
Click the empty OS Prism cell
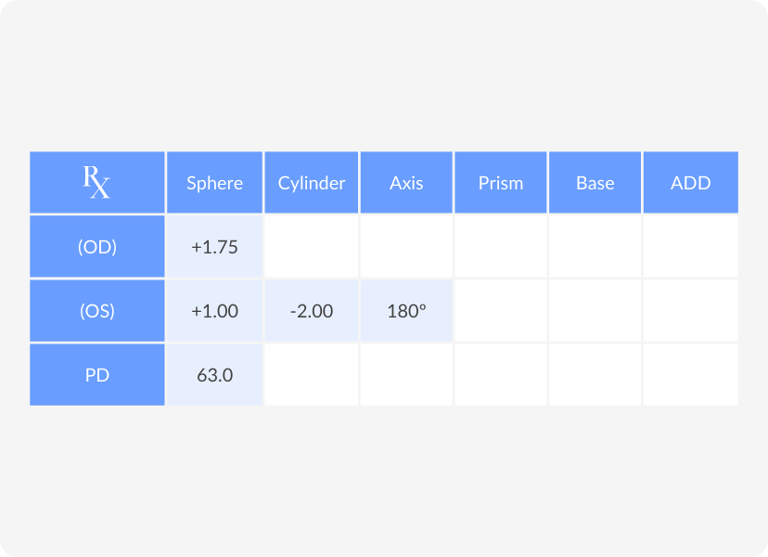coord(501,311)
